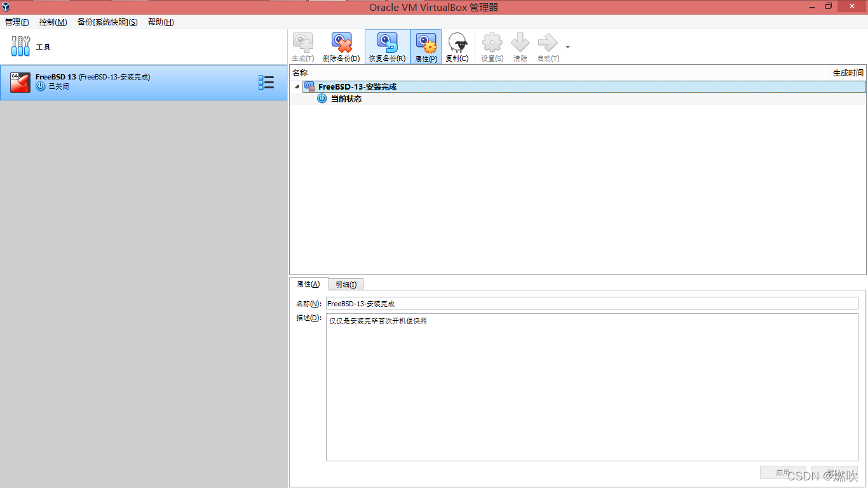Screen dimensions: 868x488
Task: Select the Tools (工具) entry
Action: point(144,46)
